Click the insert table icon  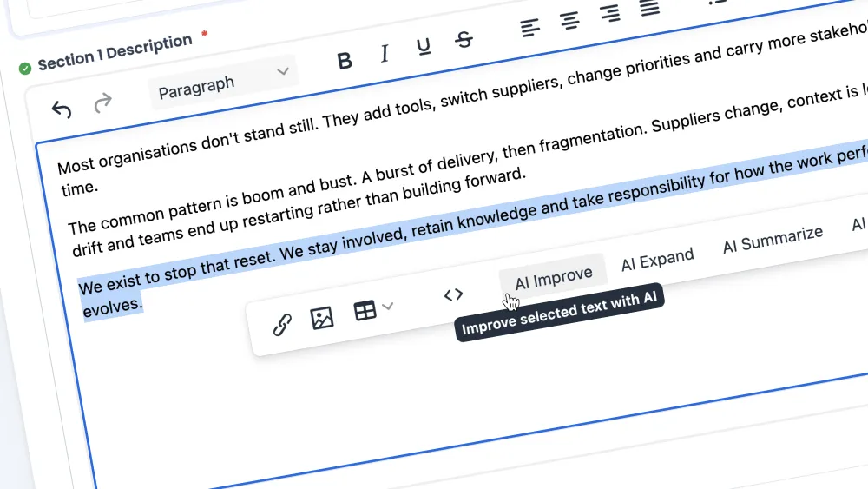click(365, 311)
